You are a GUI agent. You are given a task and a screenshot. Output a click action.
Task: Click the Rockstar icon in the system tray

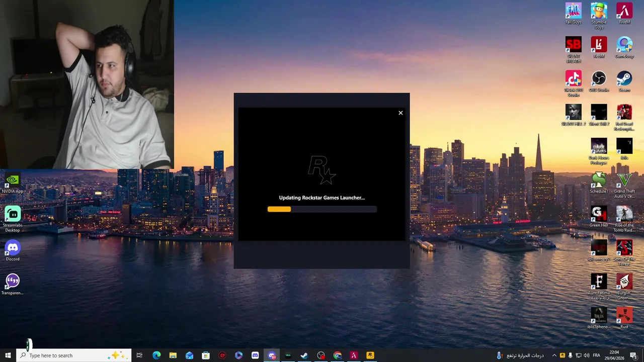point(562,355)
